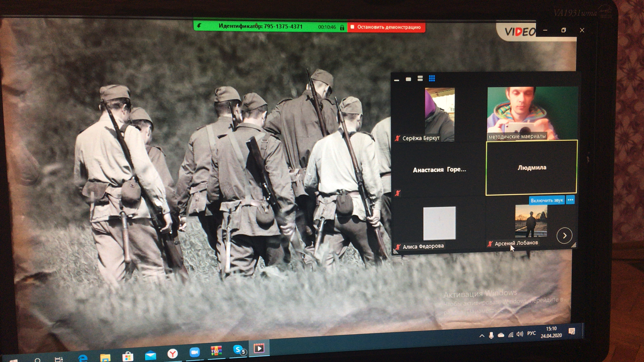Click the muted mic icon on Анастасия tile
644x362 pixels.
398,193
